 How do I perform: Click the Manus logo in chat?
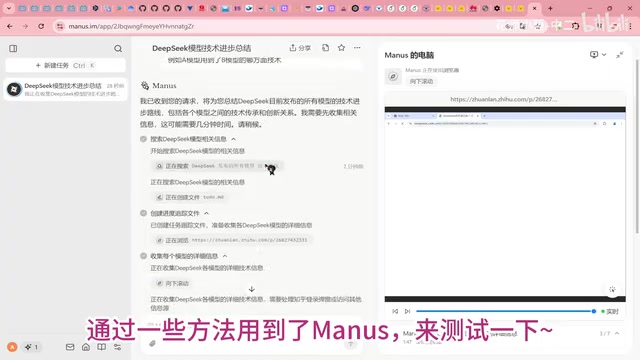pos(145,86)
